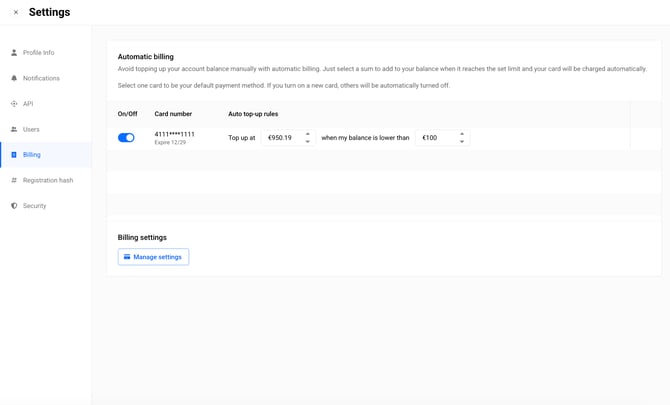This screenshot has height=405, width=670.
Task: Open Registration hash section
Action: (x=46, y=180)
